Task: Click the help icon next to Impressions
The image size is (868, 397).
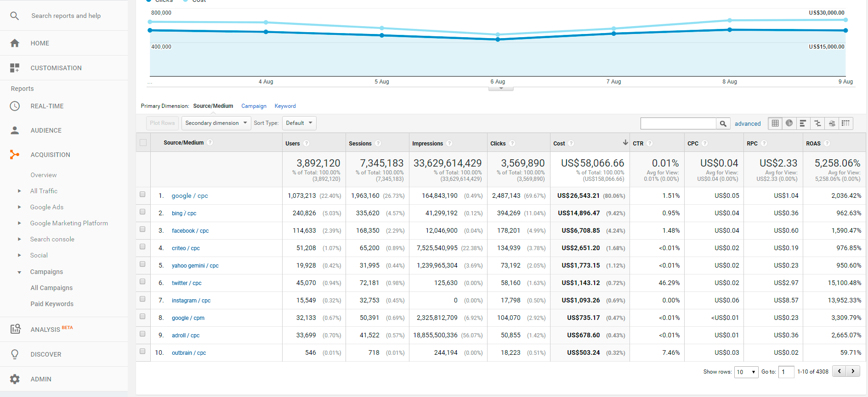Action: [x=449, y=143]
